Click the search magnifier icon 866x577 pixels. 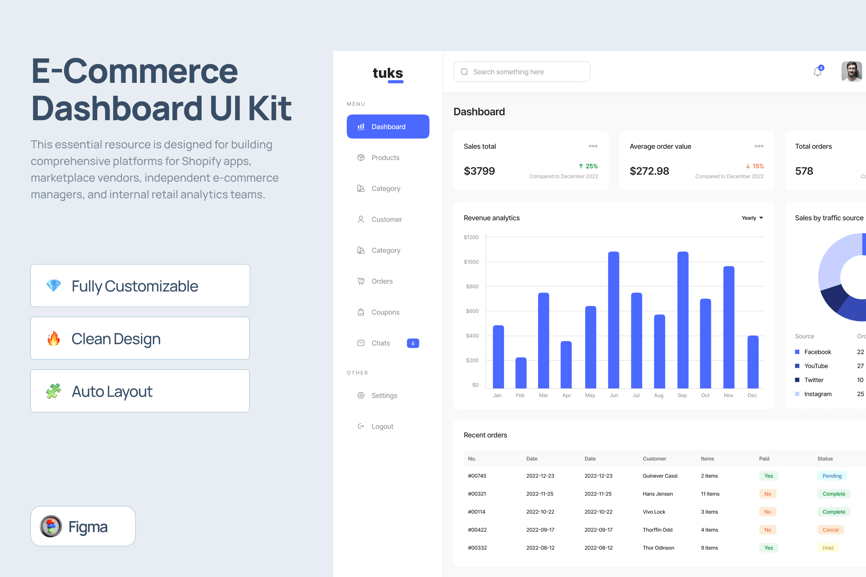(x=464, y=72)
